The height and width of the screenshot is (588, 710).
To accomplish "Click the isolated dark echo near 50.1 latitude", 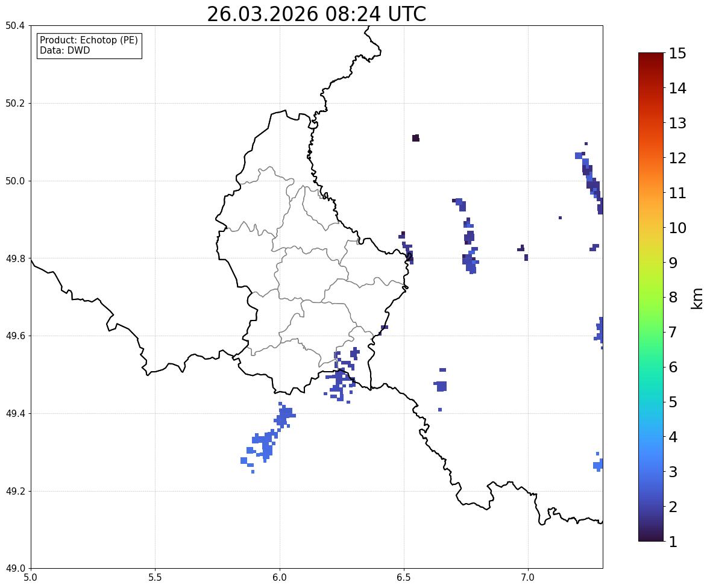I will pyautogui.click(x=416, y=138).
